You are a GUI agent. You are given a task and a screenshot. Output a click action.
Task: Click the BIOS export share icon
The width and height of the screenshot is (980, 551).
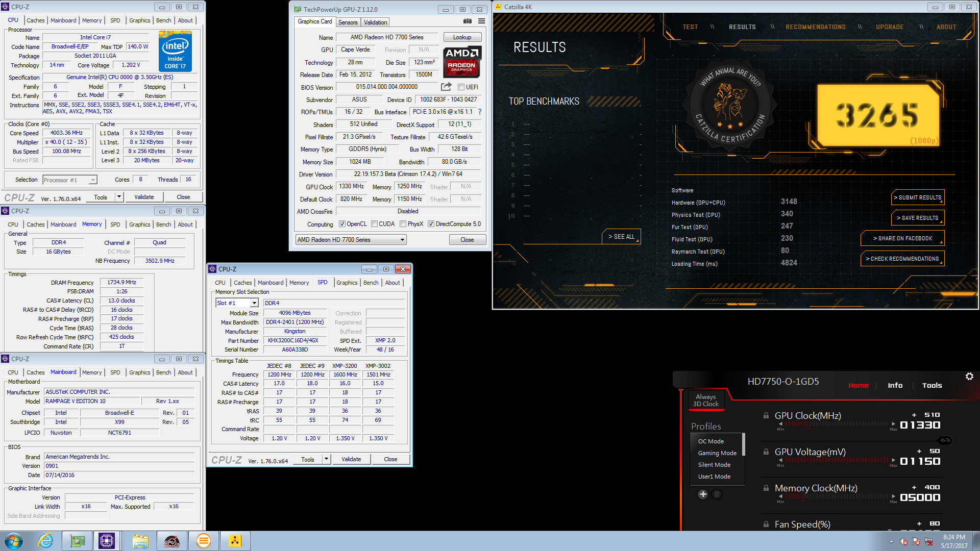(446, 87)
